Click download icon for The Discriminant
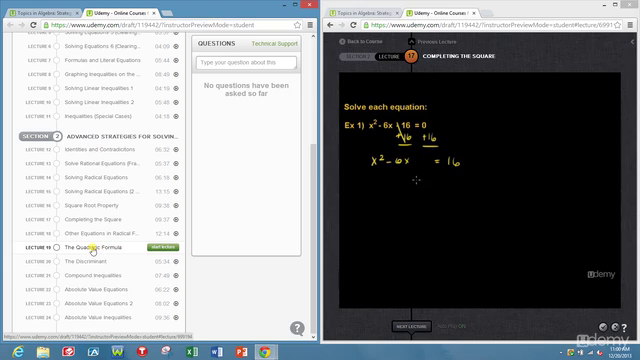 (176, 262)
